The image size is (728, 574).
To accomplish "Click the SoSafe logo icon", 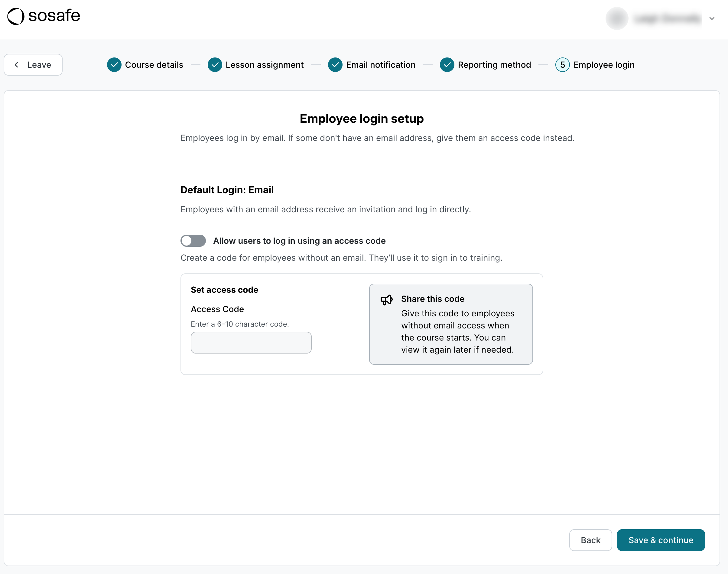I will (x=16, y=16).
